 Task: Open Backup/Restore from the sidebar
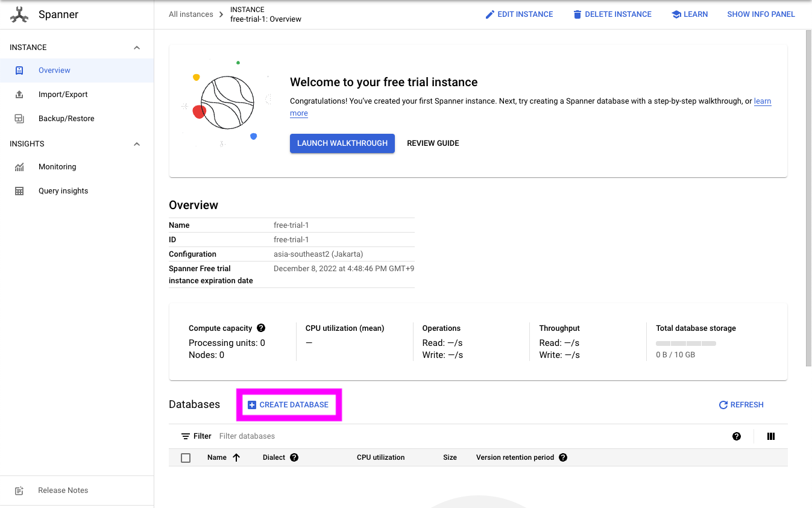point(67,118)
